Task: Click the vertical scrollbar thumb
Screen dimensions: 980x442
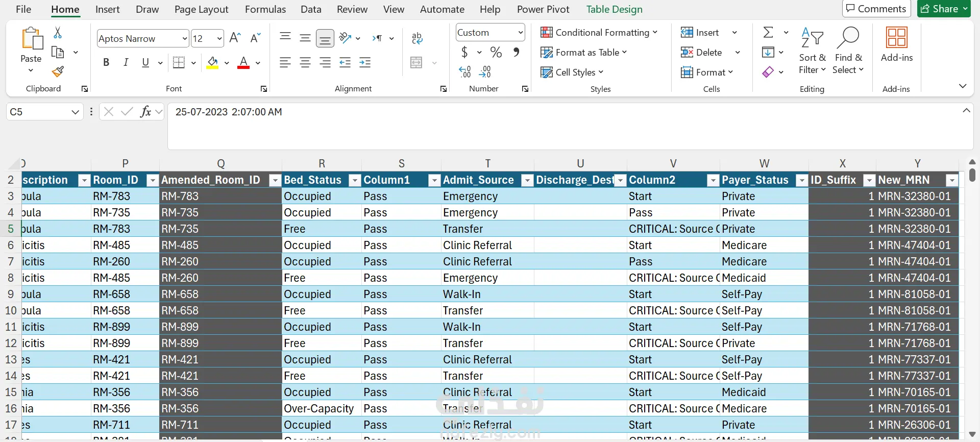Action: (972, 175)
